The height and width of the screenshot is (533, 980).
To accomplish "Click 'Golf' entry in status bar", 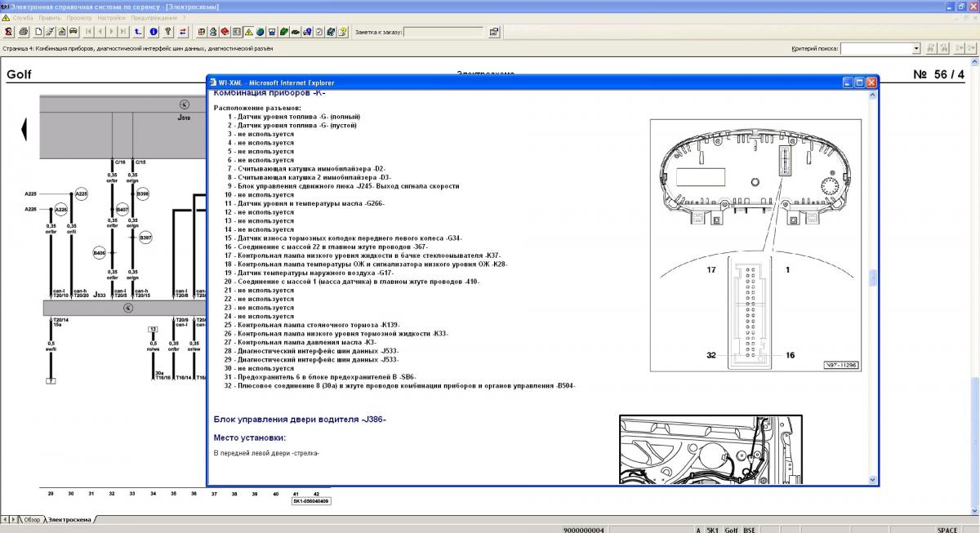I will [x=730, y=529].
